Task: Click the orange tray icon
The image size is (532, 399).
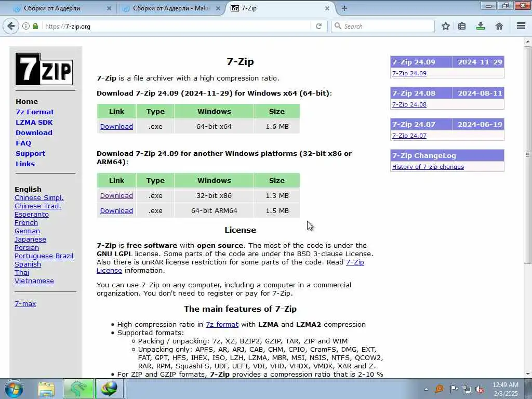Action: [439, 389]
